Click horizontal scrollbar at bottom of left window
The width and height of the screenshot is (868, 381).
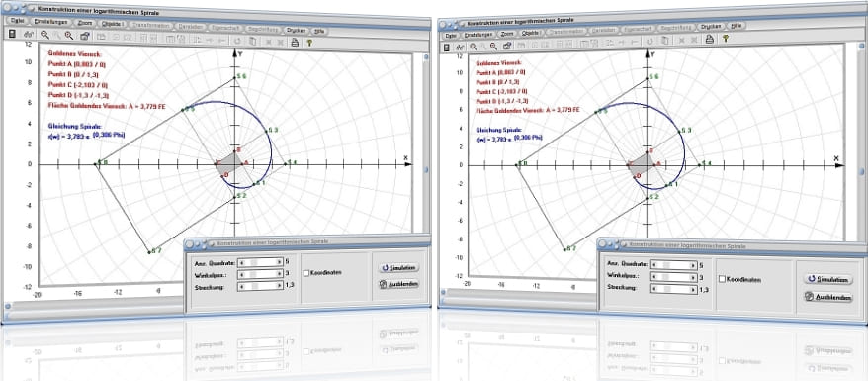94,304
